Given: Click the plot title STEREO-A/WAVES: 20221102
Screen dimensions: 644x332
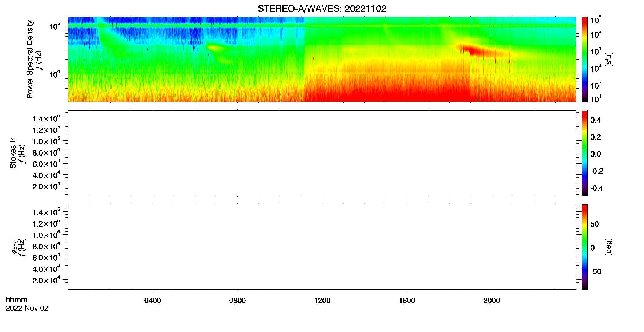Looking at the screenshot, I should [x=322, y=9].
